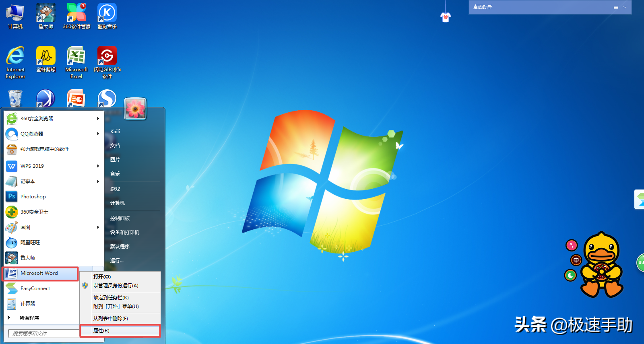The width and height of the screenshot is (644, 344).
Task: Click the green moon bubble near duck
Action: click(570, 276)
